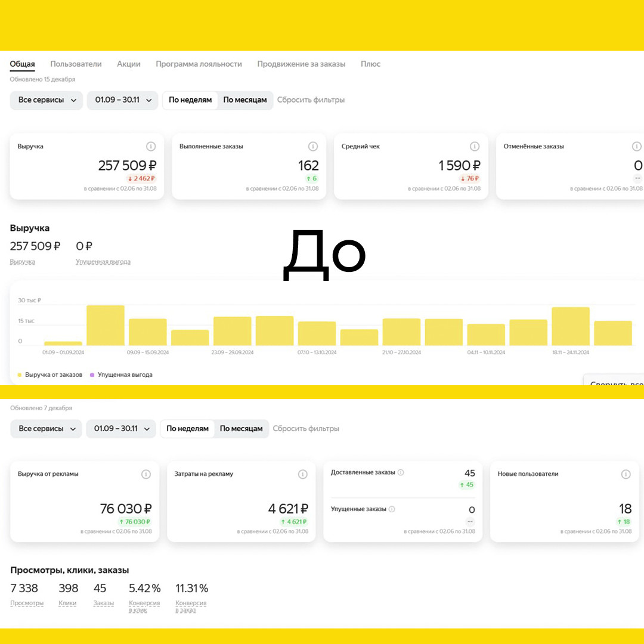The image size is (644, 644).
Task: Open the Программа лояльности tab
Action: coord(199,64)
